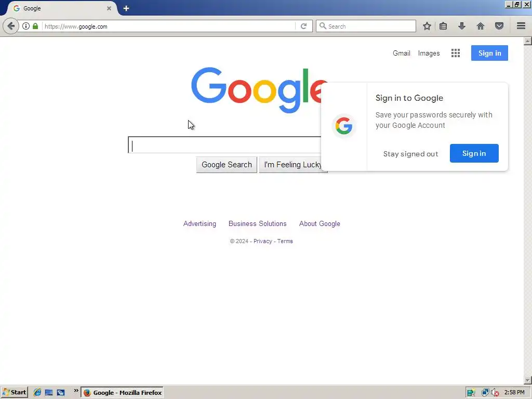Viewport: 532px width, 399px height.
Task: Go back with the browser back arrow
Action: [11, 26]
